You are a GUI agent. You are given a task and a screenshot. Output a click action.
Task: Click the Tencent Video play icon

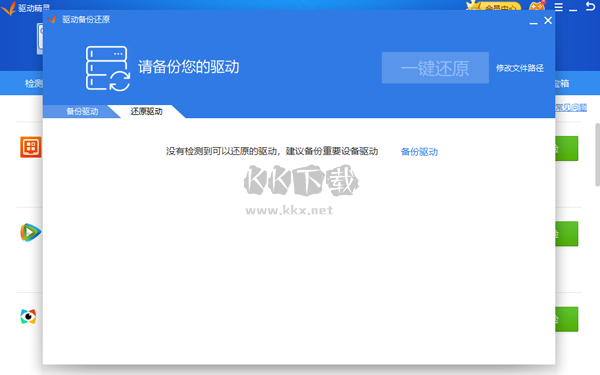(31, 232)
